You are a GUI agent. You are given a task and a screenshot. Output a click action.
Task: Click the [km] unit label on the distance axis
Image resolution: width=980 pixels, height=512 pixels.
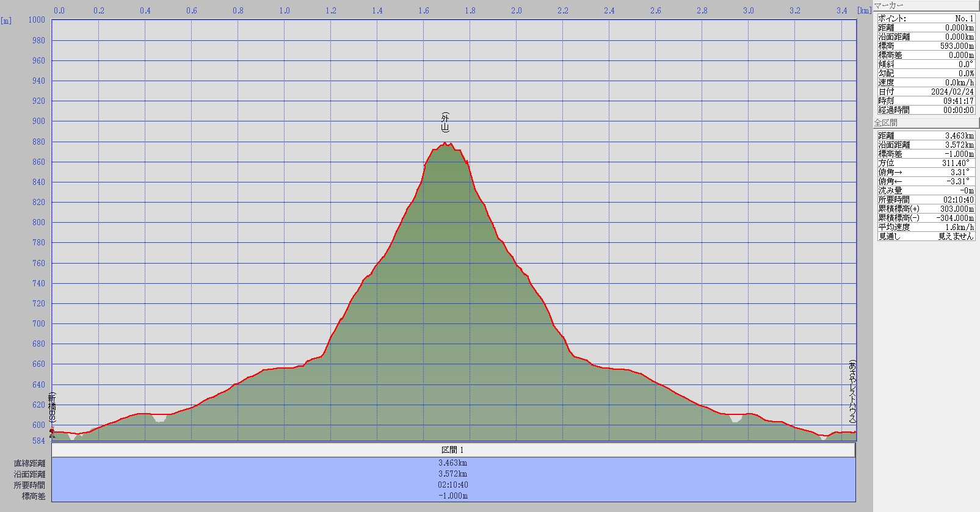[864, 10]
